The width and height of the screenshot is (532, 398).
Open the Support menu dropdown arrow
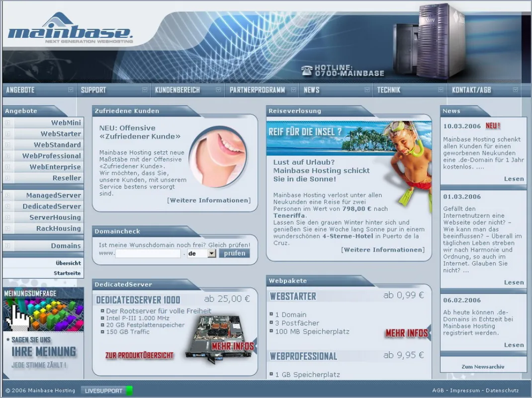(145, 90)
